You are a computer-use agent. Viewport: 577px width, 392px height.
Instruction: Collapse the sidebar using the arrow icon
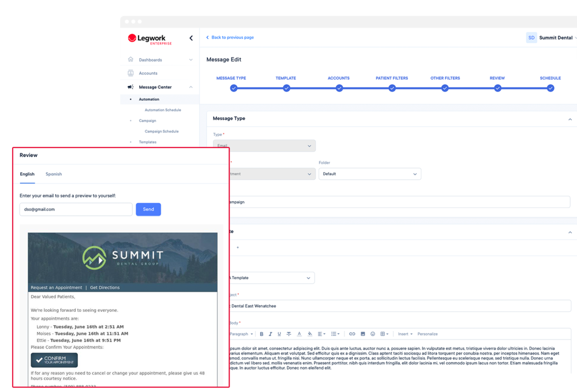191,37
